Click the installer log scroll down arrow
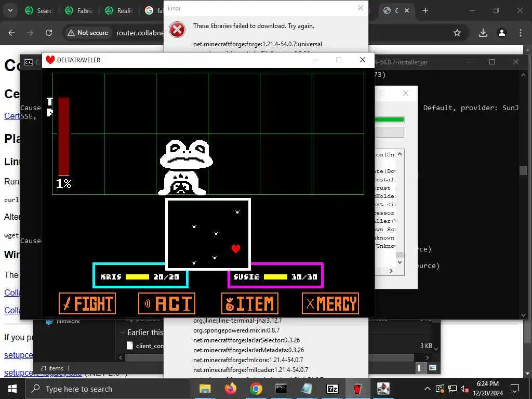Image resolution: width=532 pixels, height=399 pixels. pyautogui.click(x=400, y=262)
